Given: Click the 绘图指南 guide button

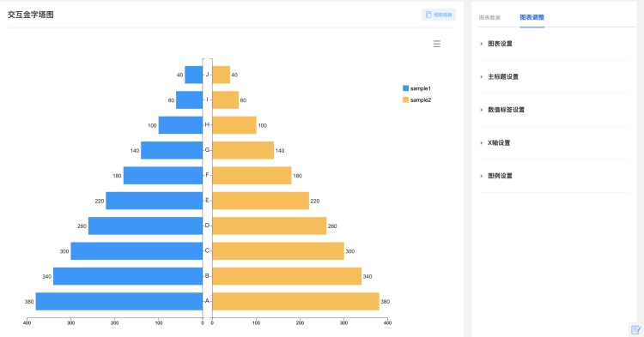Looking at the screenshot, I should [x=439, y=15].
